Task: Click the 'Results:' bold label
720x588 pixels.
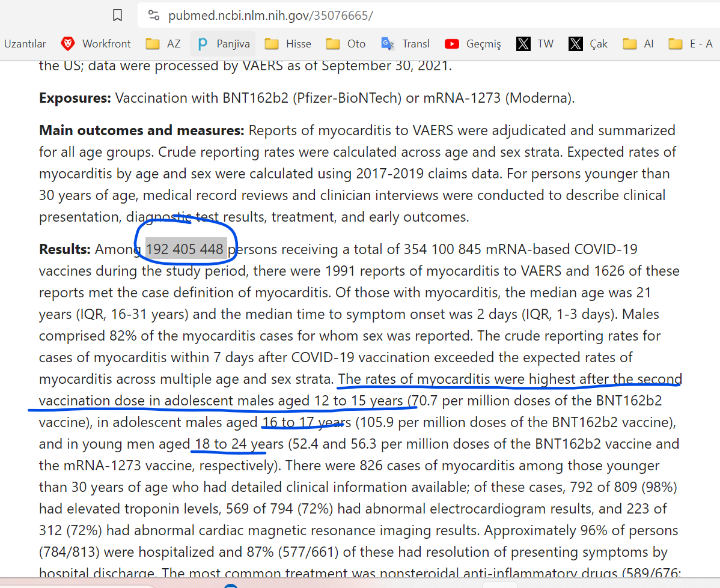Action: 65,249
